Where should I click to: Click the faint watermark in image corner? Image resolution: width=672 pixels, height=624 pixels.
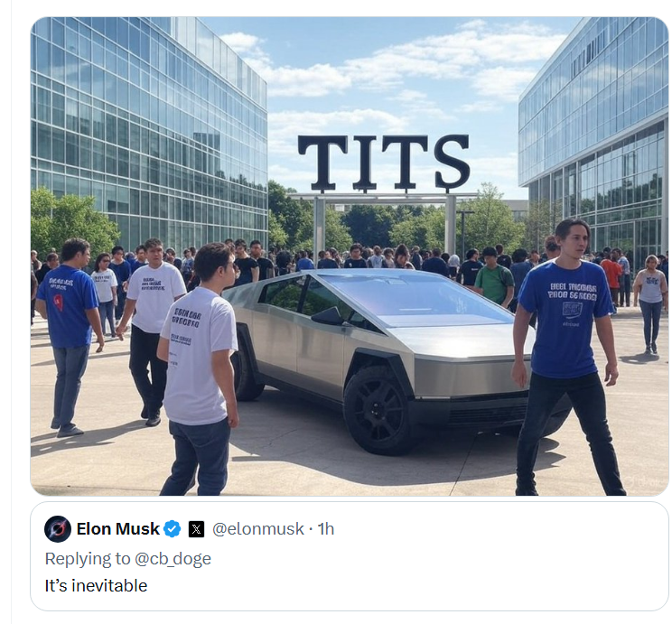[649, 481]
